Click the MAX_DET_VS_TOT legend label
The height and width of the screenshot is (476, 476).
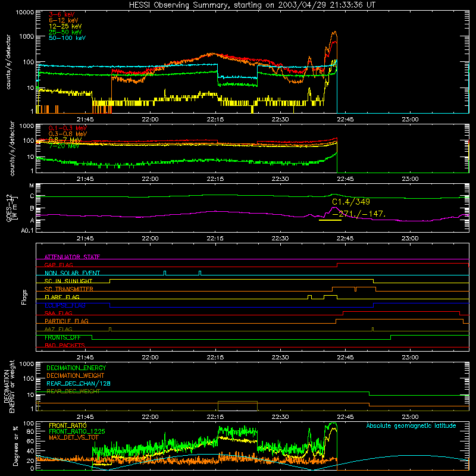coord(74,437)
